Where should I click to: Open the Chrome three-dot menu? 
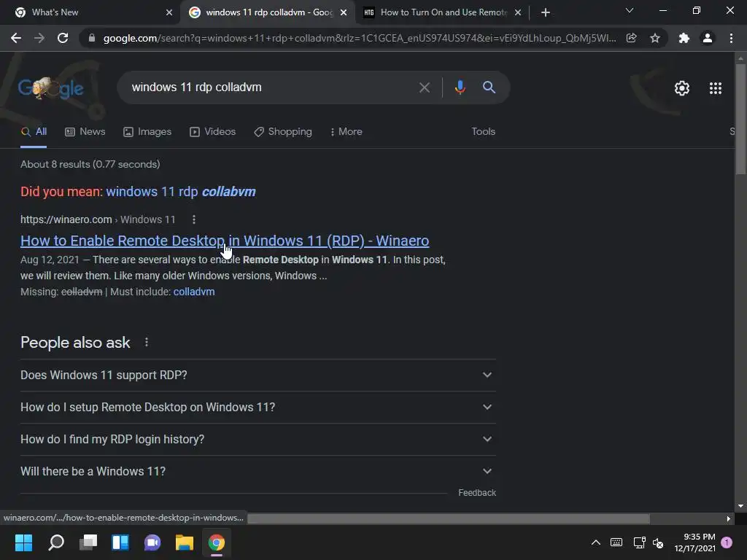[x=731, y=38]
